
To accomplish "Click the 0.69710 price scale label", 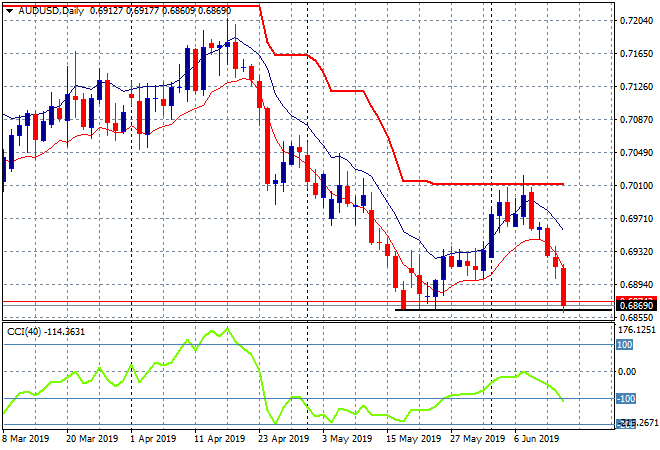I will pos(636,218).
